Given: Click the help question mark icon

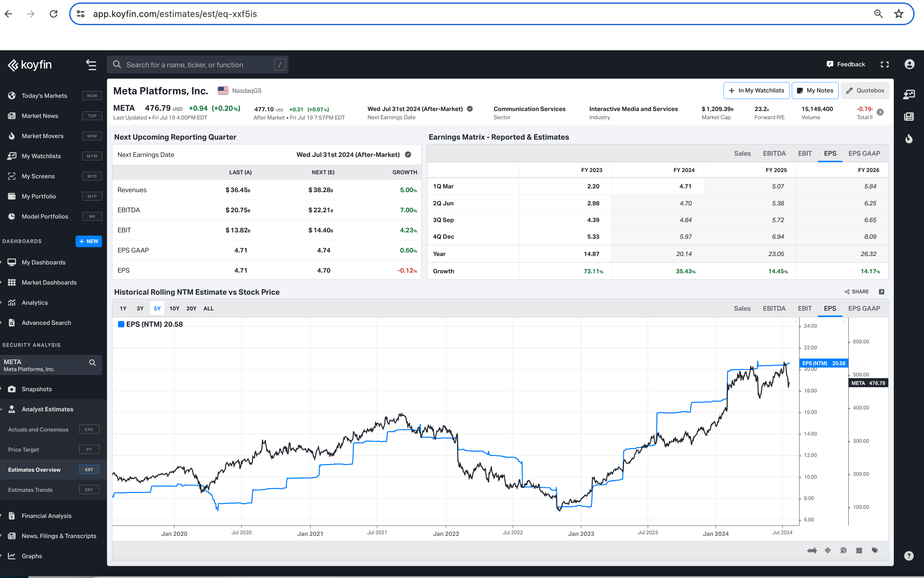Looking at the screenshot, I should tap(909, 556).
